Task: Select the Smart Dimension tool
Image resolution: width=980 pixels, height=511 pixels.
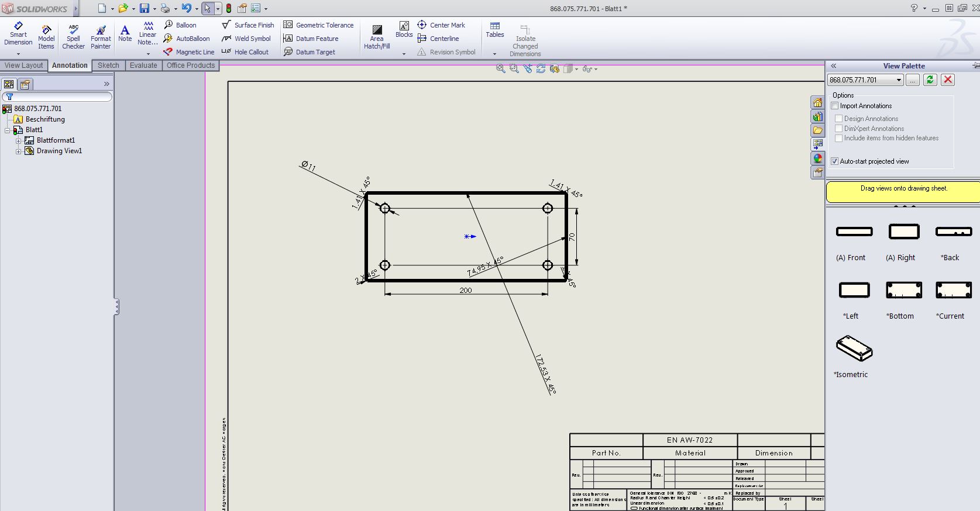Action: click(18, 34)
